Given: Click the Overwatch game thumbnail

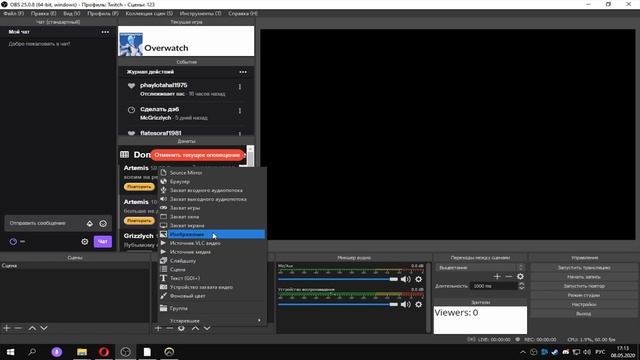Looking at the screenshot, I should tap(131, 44).
